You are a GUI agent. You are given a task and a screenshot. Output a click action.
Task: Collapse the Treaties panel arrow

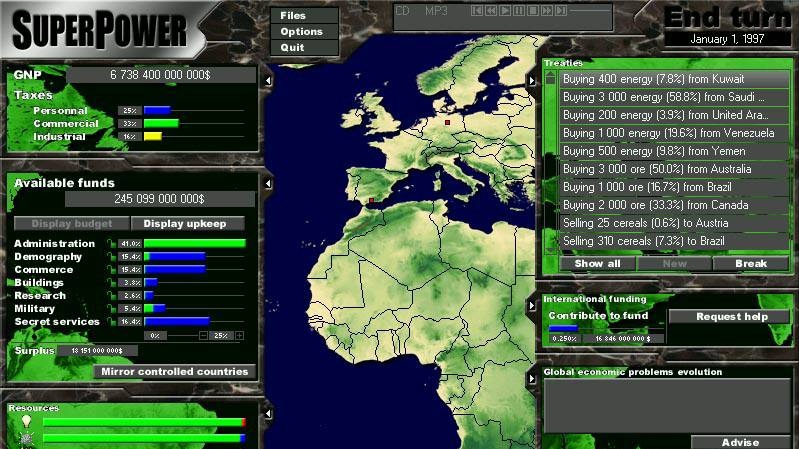pos(531,80)
